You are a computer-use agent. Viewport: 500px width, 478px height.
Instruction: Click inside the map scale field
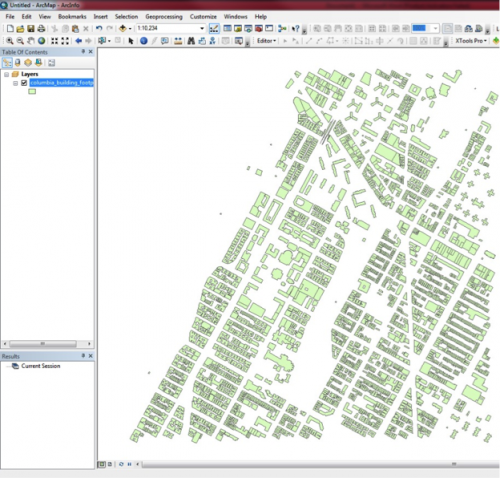(x=168, y=28)
